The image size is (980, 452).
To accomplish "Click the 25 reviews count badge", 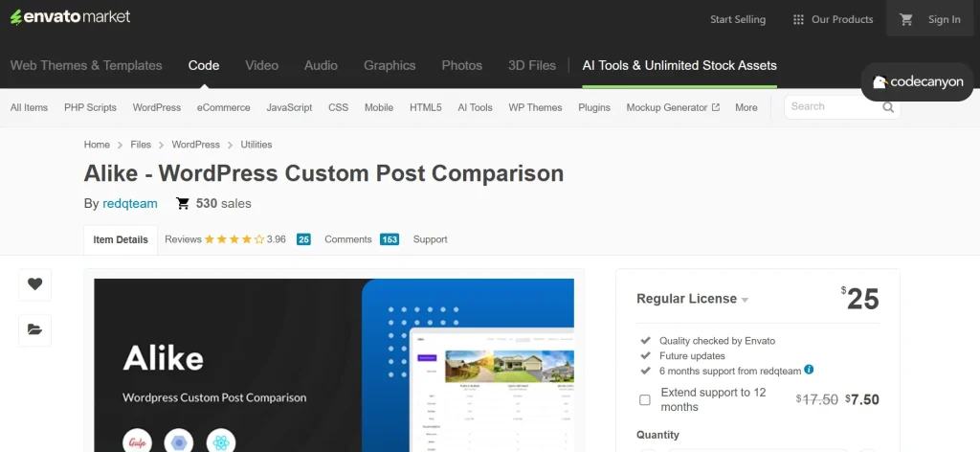I will pos(303,239).
